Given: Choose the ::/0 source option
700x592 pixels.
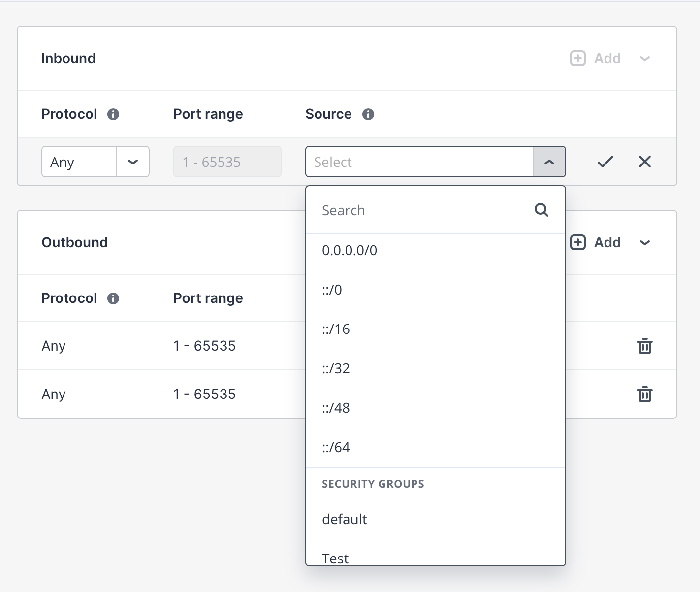Looking at the screenshot, I should pos(332,290).
